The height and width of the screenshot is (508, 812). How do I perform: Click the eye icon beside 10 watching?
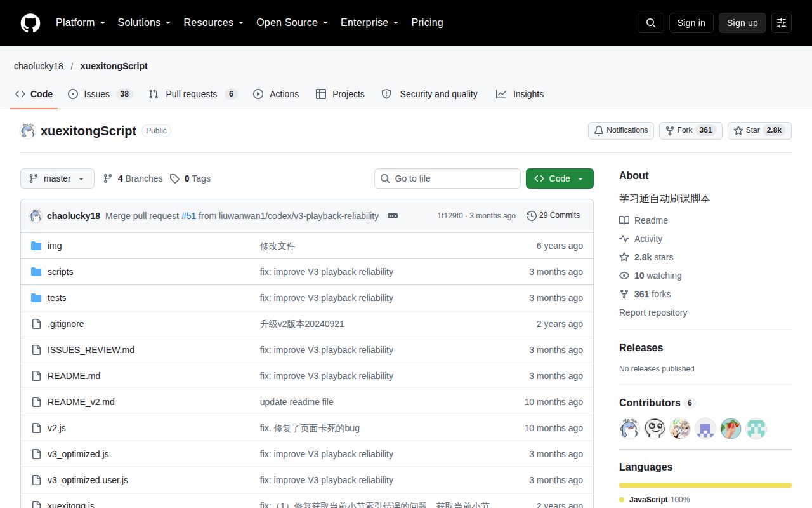[624, 276]
